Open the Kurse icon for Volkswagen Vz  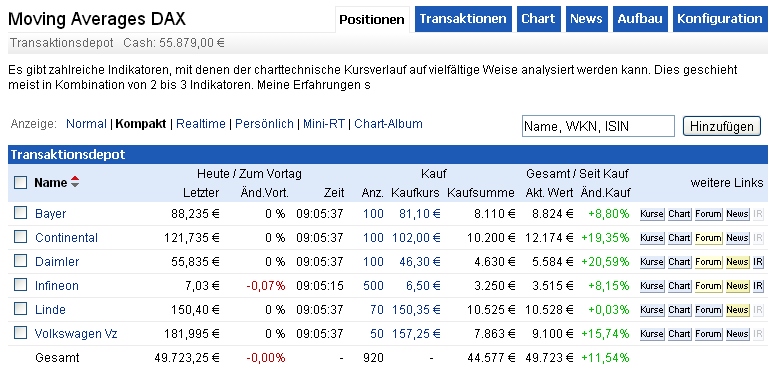[x=652, y=334]
